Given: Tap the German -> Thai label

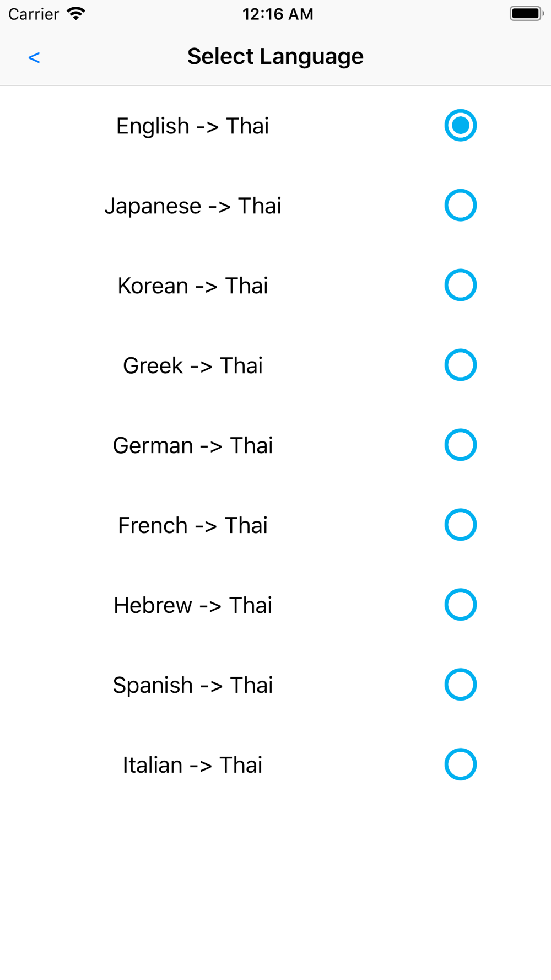Looking at the screenshot, I should [193, 446].
